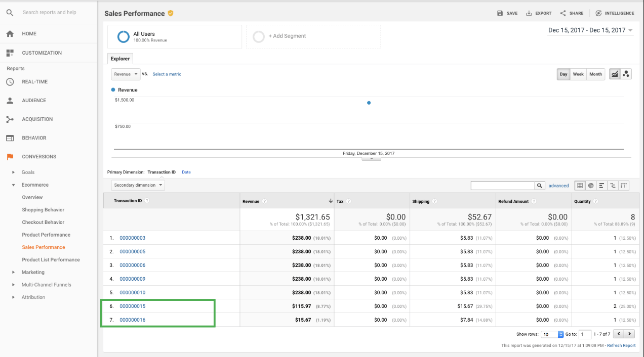
Task: Go to next page of results
Action: tap(629, 334)
